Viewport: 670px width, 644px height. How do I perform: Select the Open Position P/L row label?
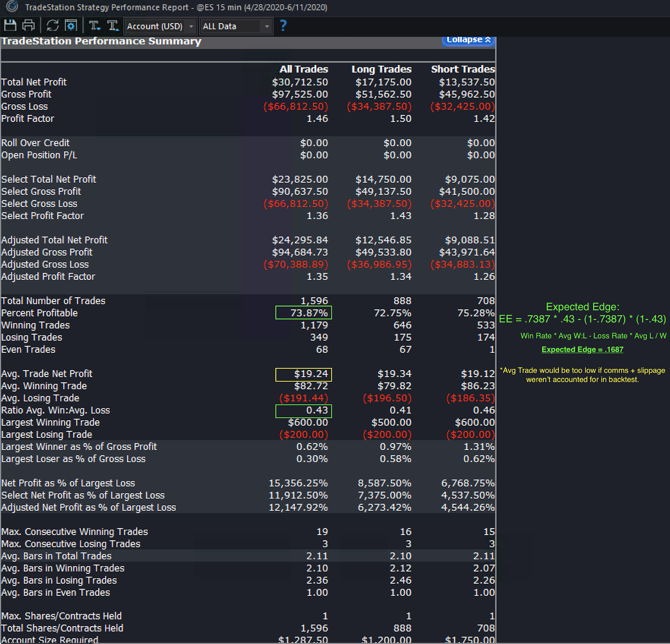(x=39, y=155)
